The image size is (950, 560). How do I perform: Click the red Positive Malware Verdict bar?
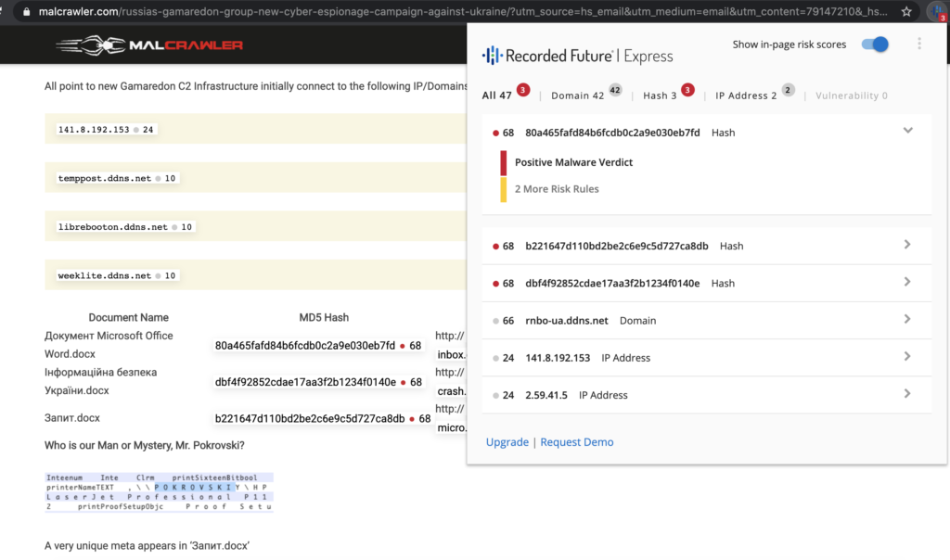coord(504,162)
